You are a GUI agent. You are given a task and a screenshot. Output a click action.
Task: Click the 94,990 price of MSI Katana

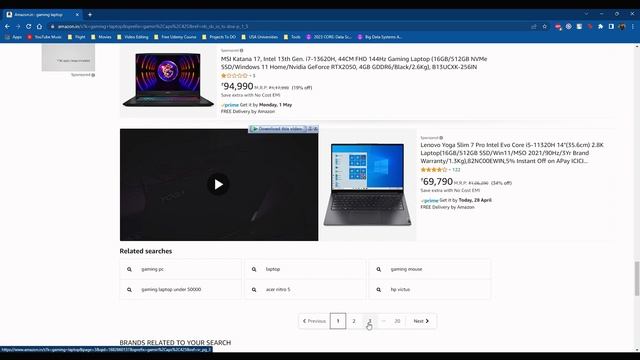coord(237,87)
